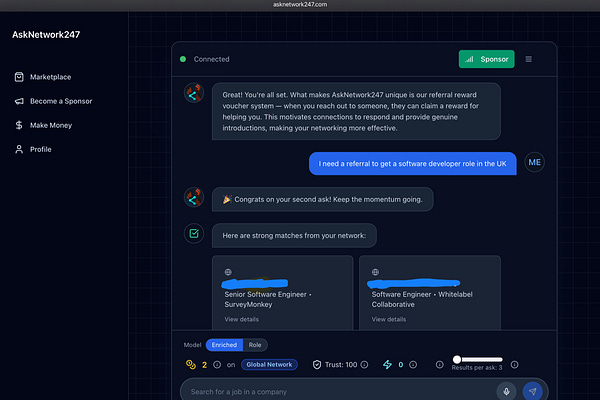Click the info icon next to boost count 0

[413, 365]
